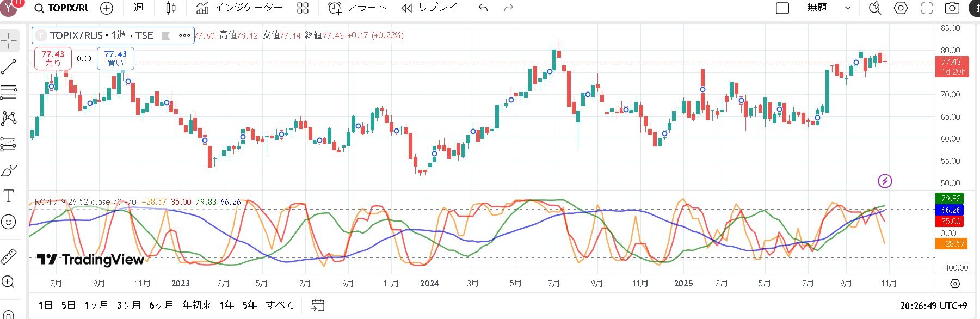The height and width of the screenshot is (319, 980).
Task: Enter fullscreen mode
Action: point(926,8)
